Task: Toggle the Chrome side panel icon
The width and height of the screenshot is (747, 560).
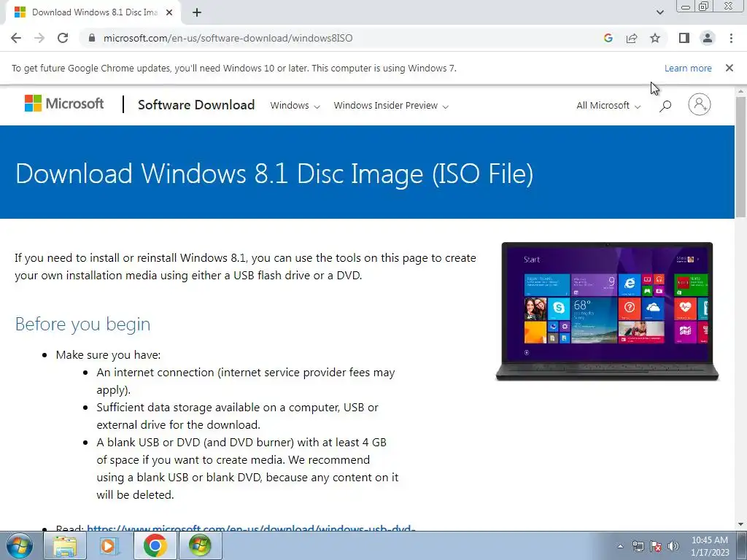Action: coord(684,38)
